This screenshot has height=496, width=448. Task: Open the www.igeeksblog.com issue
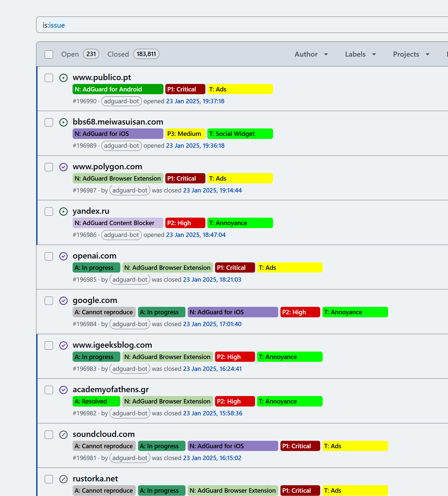click(112, 345)
